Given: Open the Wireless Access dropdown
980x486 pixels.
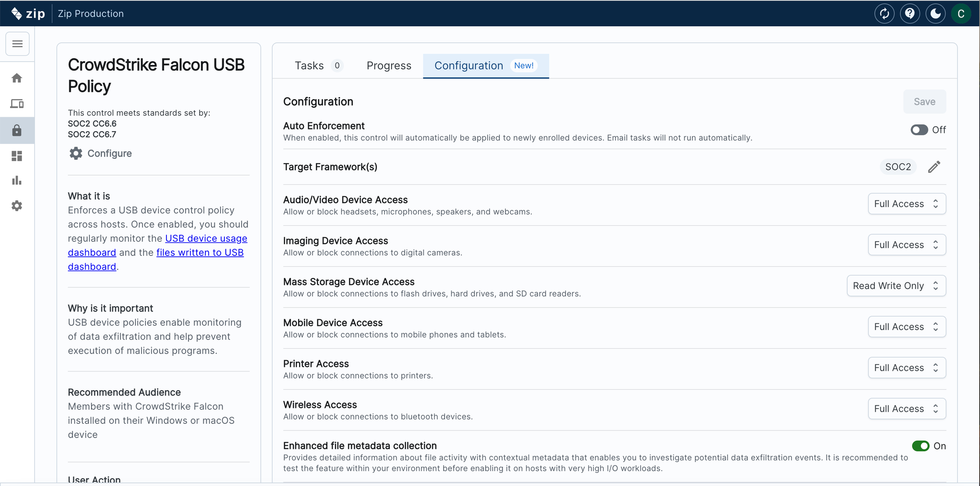Looking at the screenshot, I should (906, 409).
